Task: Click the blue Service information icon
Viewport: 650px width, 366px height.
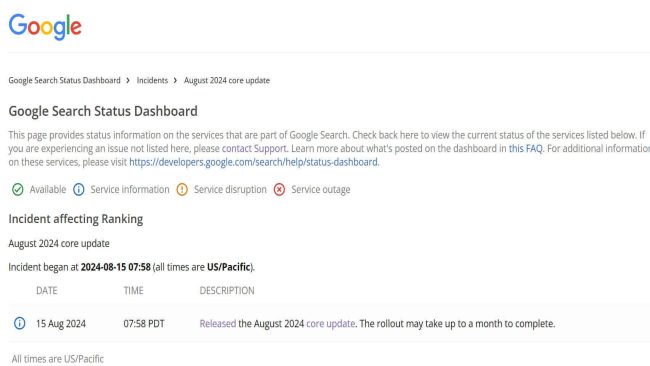Action: 78,190
